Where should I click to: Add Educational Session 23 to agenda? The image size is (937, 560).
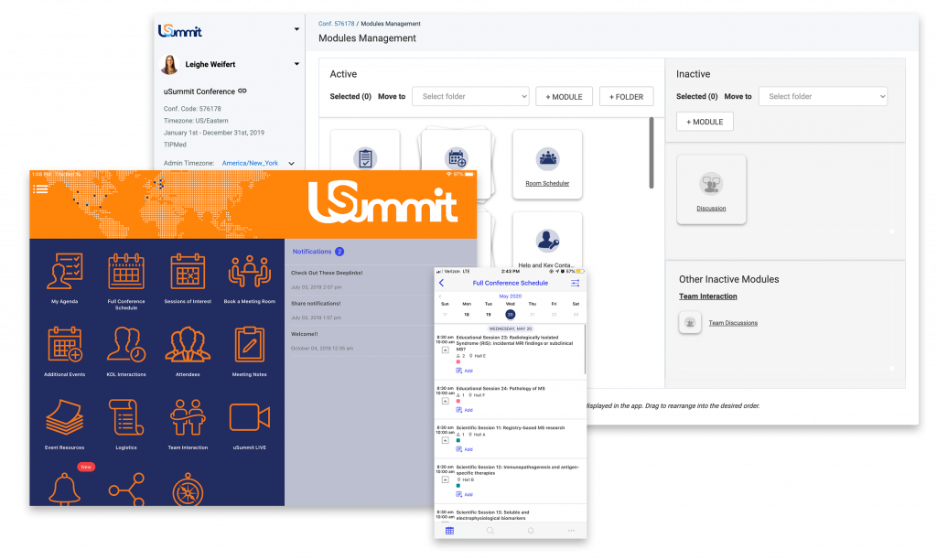[464, 371]
